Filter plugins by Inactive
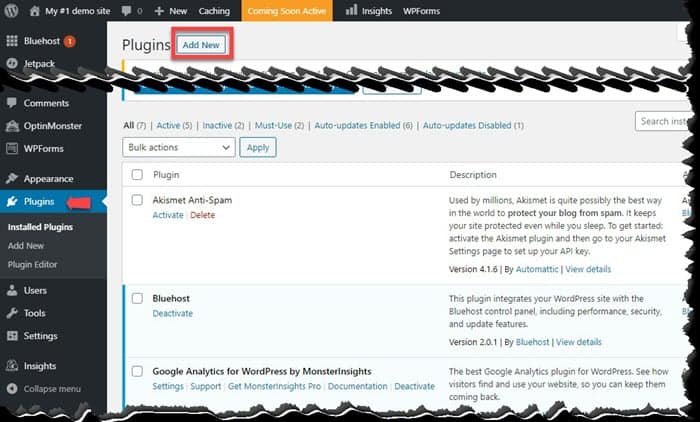Image resolution: width=700 pixels, height=422 pixels. click(x=217, y=125)
